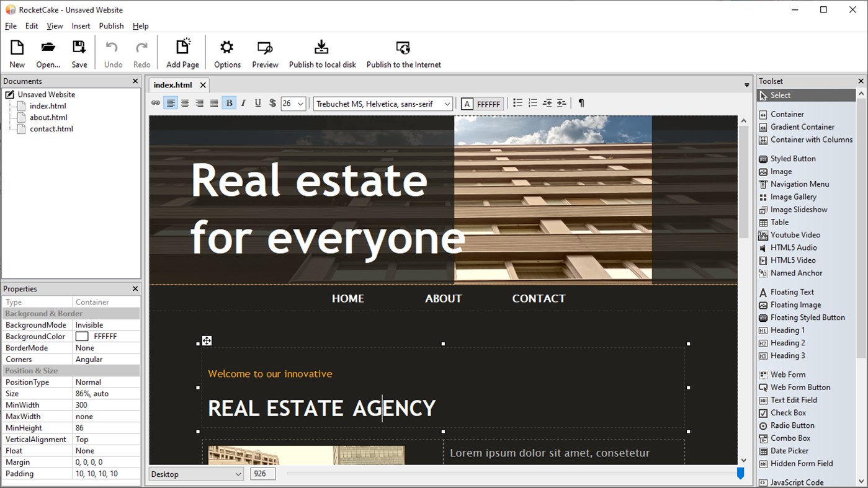Open the website Preview
Image resolution: width=868 pixels, height=488 pixels.
(265, 52)
